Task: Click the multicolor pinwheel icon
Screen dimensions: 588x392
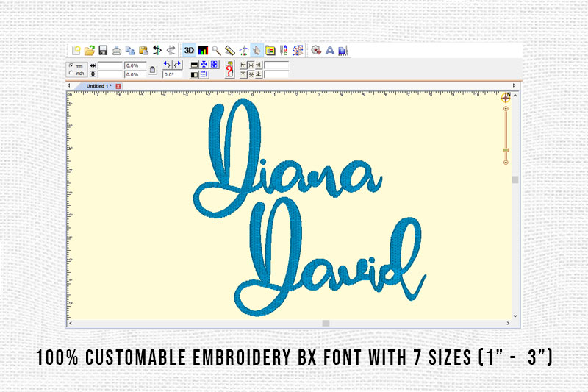Action: click(298, 50)
